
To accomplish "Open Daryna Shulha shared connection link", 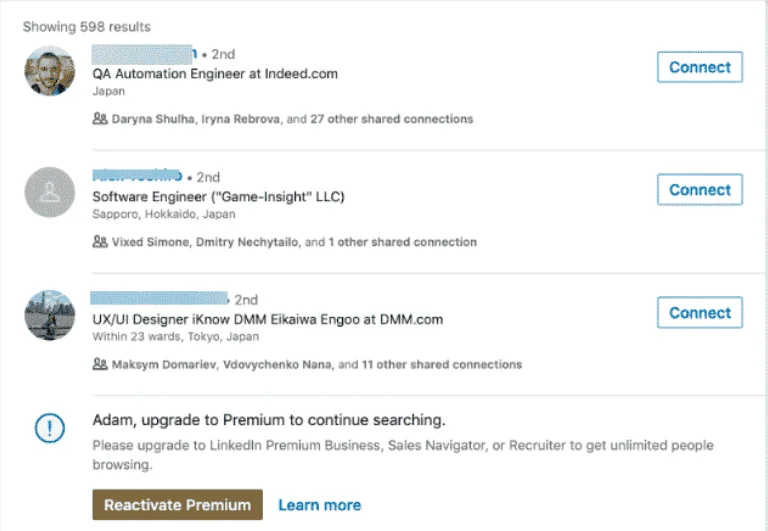I will [x=153, y=119].
